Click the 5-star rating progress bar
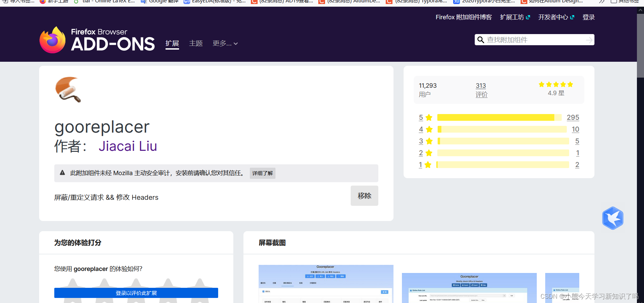The width and height of the screenshot is (644, 303). click(499, 117)
